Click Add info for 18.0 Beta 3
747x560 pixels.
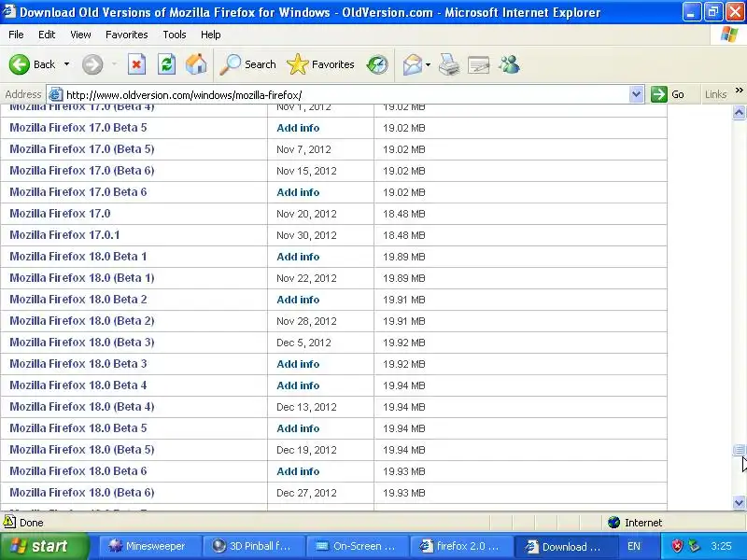point(298,364)
